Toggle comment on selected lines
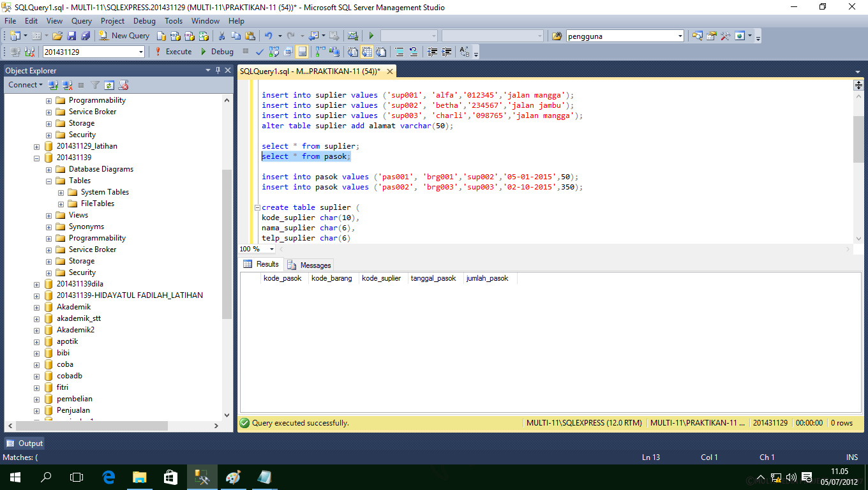The image size is (868, 490). tap(400, 52)
